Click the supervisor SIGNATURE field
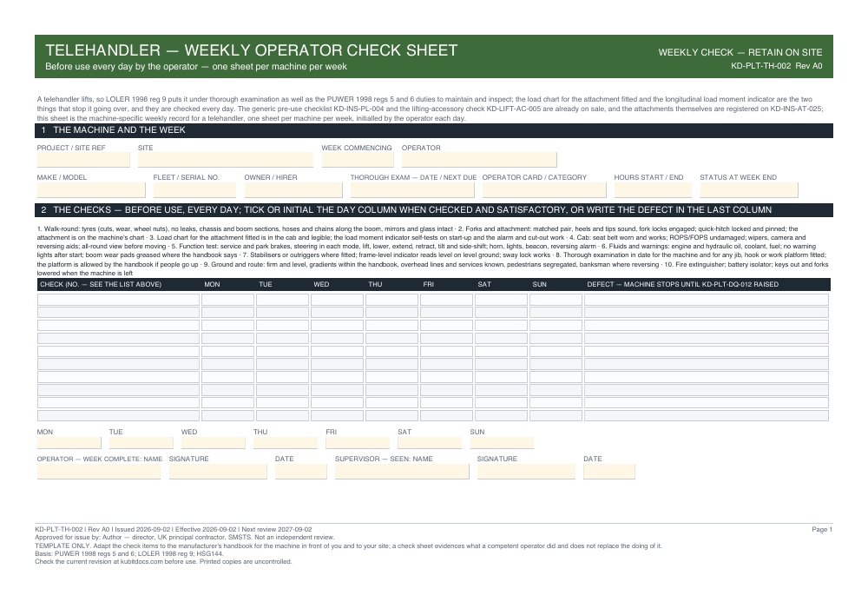The width and height of the screenshot is (868, 615). pyautogui.click(x=527, y=472)
